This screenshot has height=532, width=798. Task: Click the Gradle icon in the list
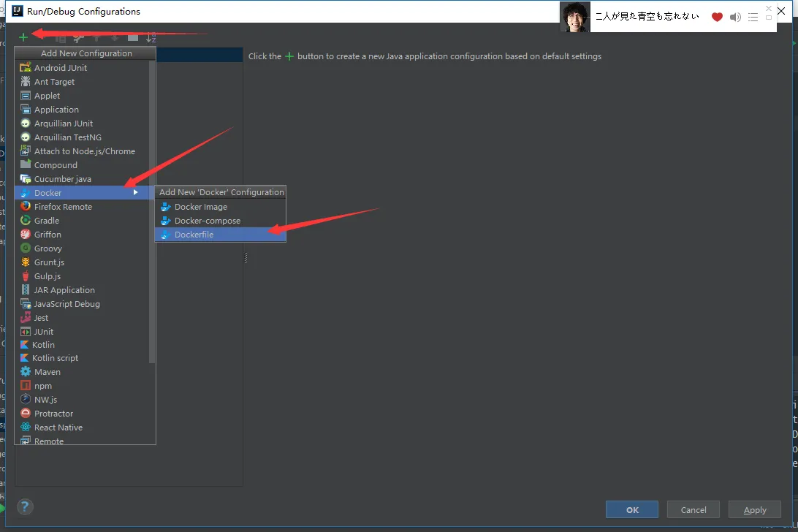[x=26, y=220]
